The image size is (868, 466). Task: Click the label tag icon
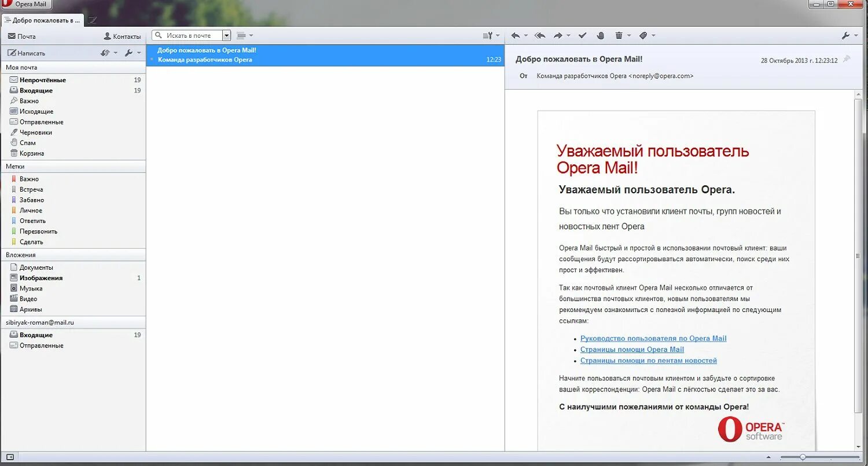tap(643, 36)
